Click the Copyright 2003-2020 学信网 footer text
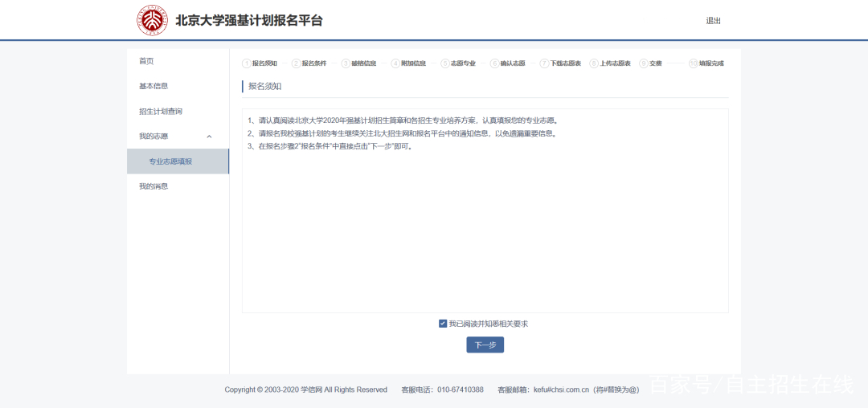 tap(305, 390)
